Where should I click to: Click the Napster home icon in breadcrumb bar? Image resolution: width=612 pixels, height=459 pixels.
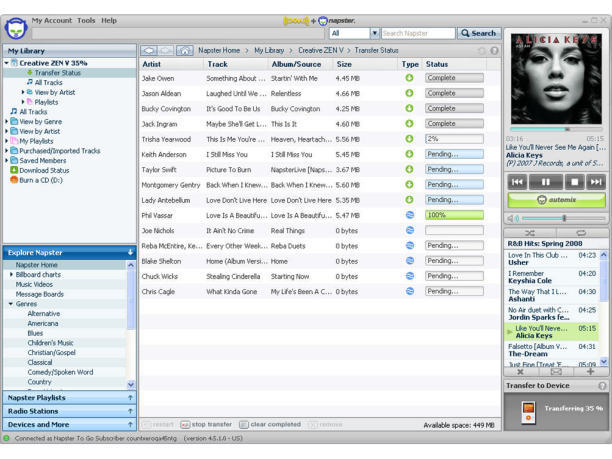(185, 50)
